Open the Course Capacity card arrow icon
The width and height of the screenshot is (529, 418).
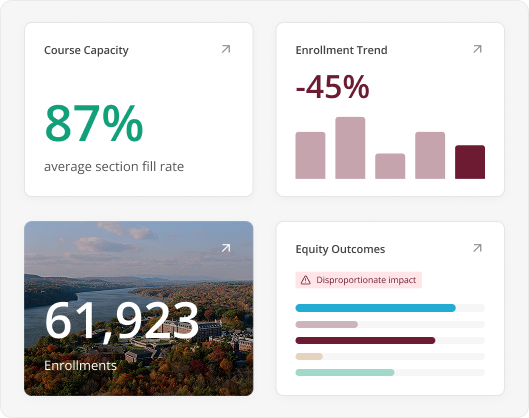pos(226,49)
